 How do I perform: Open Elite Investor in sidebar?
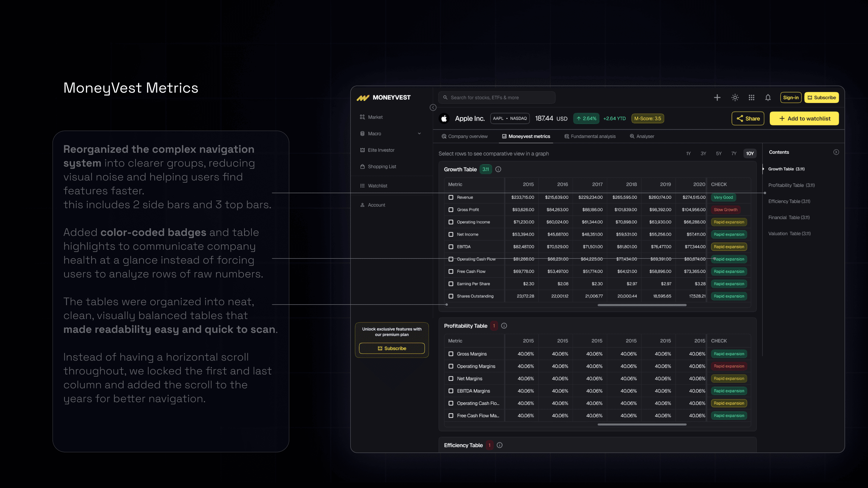click(381, 150)
